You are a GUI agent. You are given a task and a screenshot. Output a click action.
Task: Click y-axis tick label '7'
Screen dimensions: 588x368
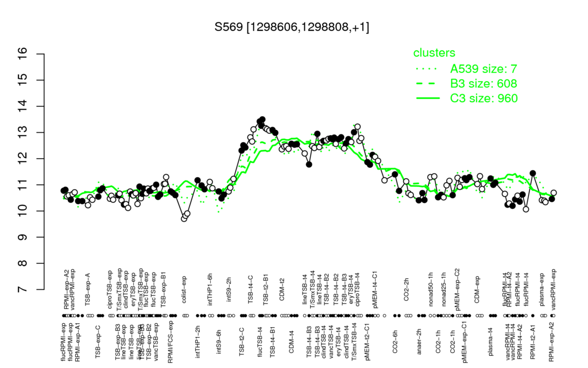[23, 290]
